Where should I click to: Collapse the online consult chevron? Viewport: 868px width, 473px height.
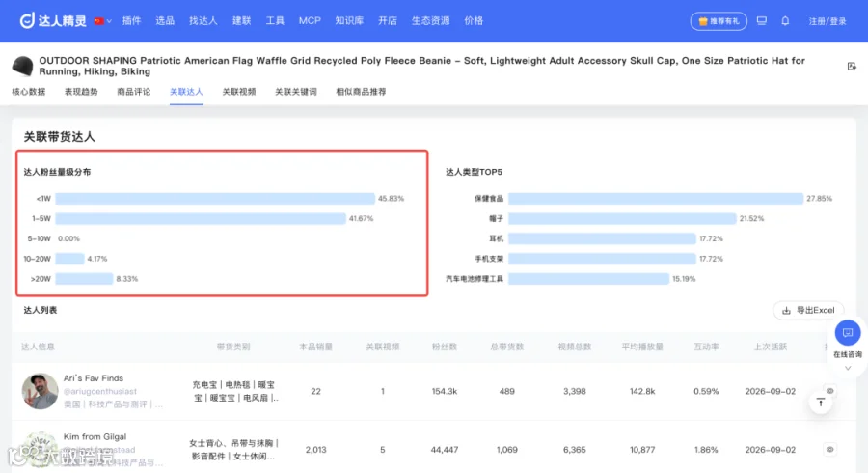[x=848, y=369]
